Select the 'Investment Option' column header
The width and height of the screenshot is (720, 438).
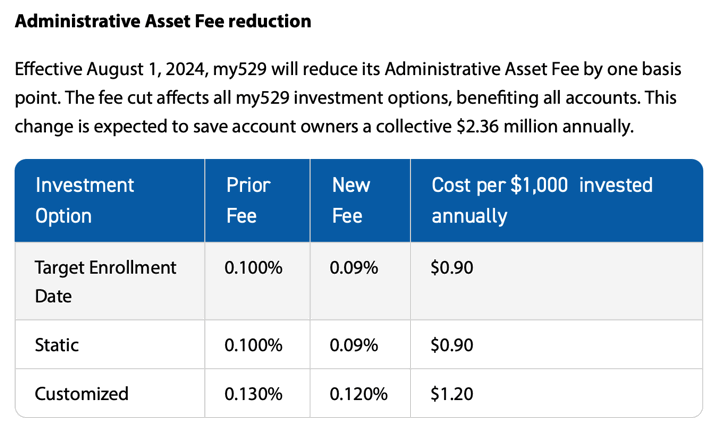coord(84,200)
